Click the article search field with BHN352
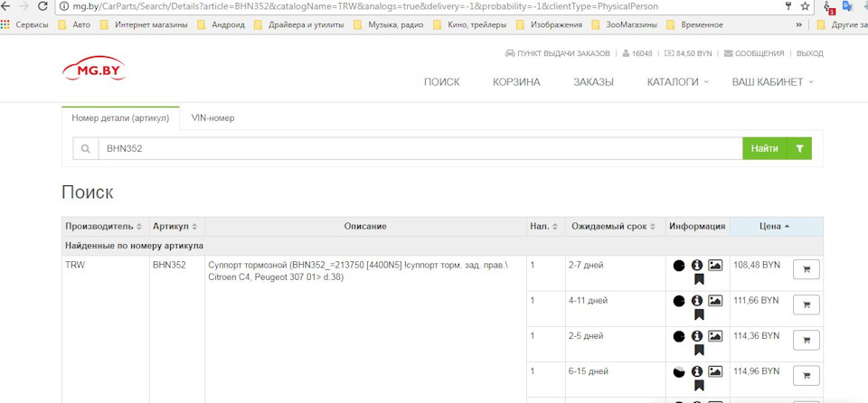Screen dimensions: 868x403 (x=420, y=148)
